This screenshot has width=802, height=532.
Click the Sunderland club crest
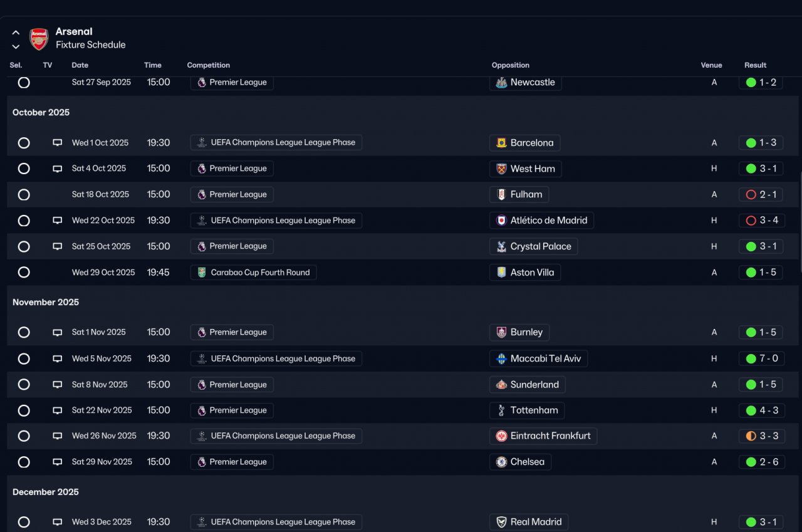click(x=501, y=385)
